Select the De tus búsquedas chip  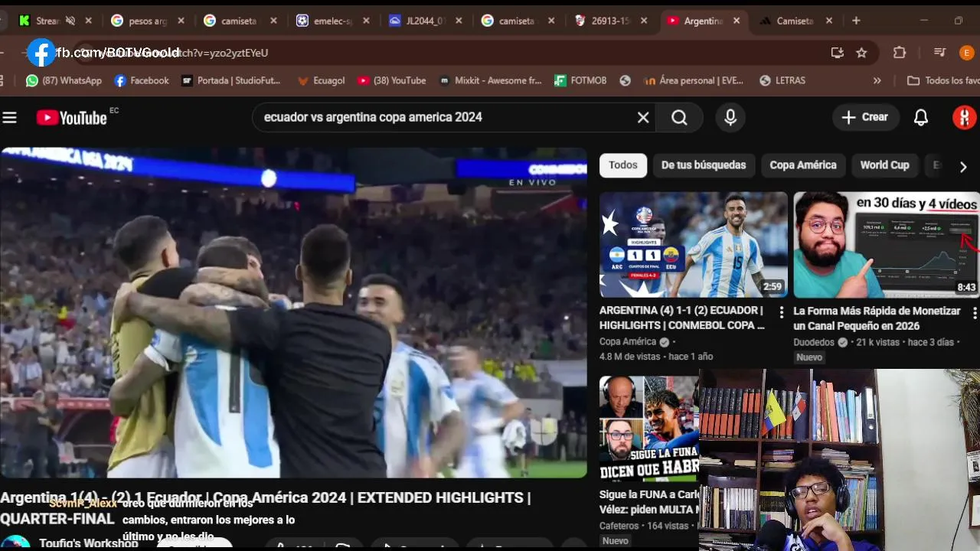704,165
